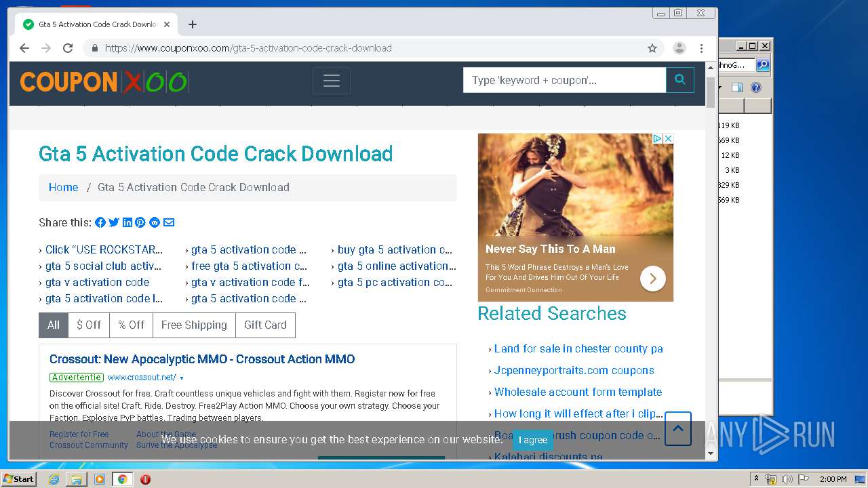
Task: Show hidden tray icons arrow
Action: coord(756,479)
